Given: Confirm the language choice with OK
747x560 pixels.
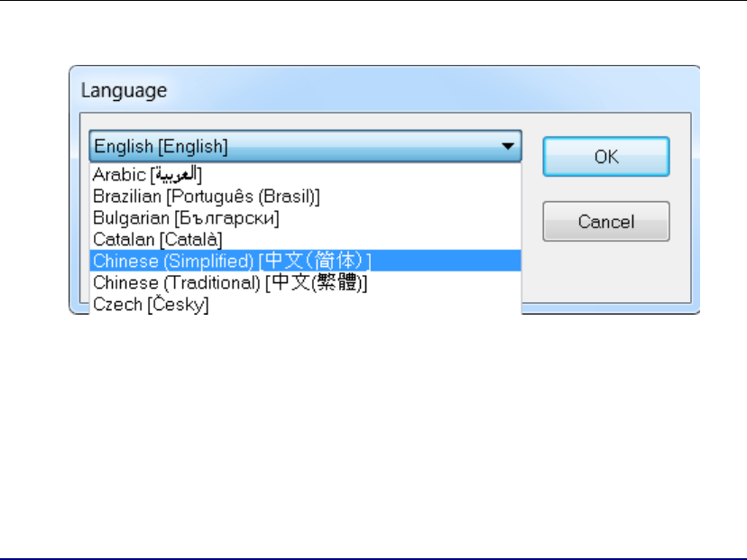Looking at the screenshot, I should coord(605,157).
